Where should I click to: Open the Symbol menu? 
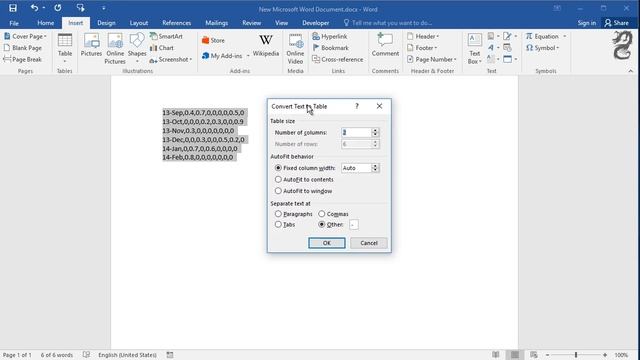pos(542,48)
